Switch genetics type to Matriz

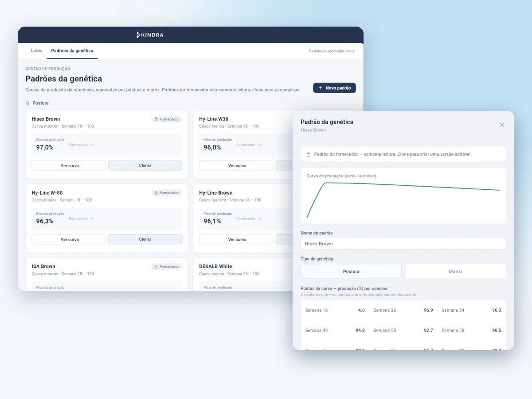pos(455,271)
